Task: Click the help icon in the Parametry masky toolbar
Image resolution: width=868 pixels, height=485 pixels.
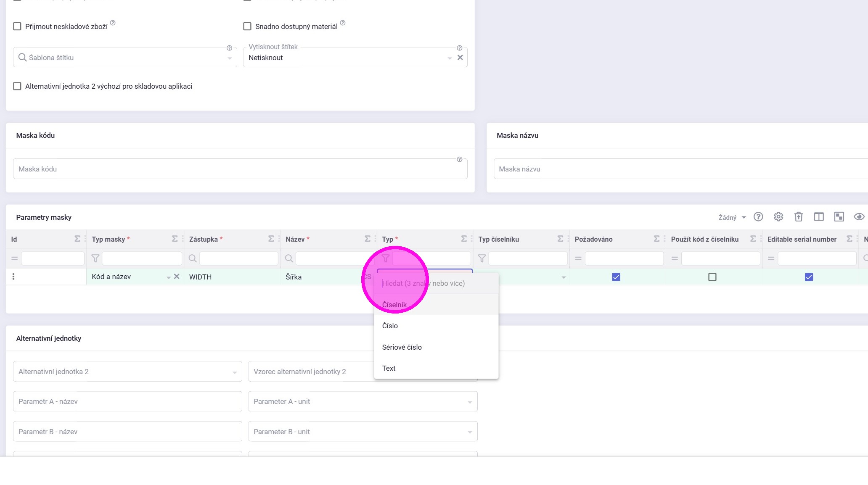Action: (x=758, y=217)
